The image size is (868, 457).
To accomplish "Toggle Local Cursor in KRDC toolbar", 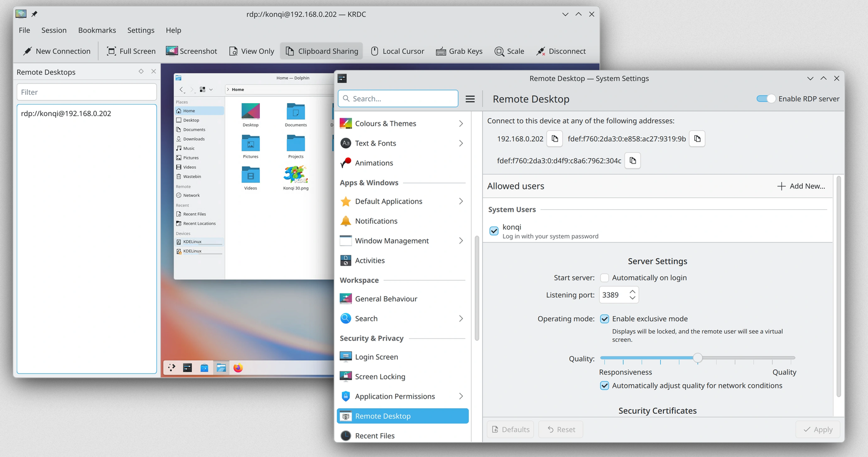I will [397, 51].
